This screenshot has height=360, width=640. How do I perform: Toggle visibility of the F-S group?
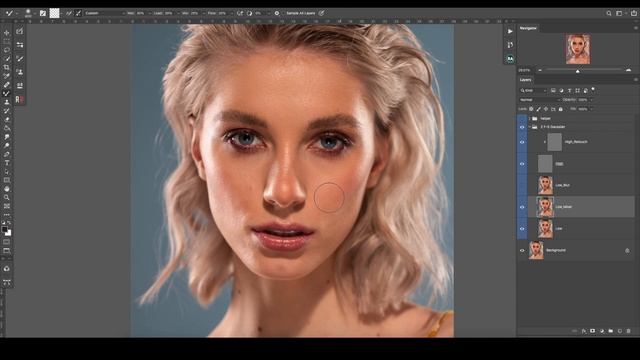[522, 127]
